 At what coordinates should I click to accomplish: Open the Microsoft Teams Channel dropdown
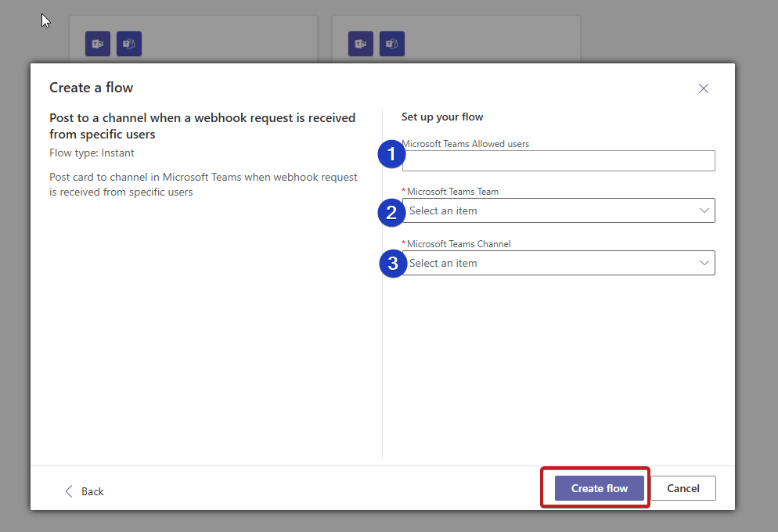(x=558, y=264)
